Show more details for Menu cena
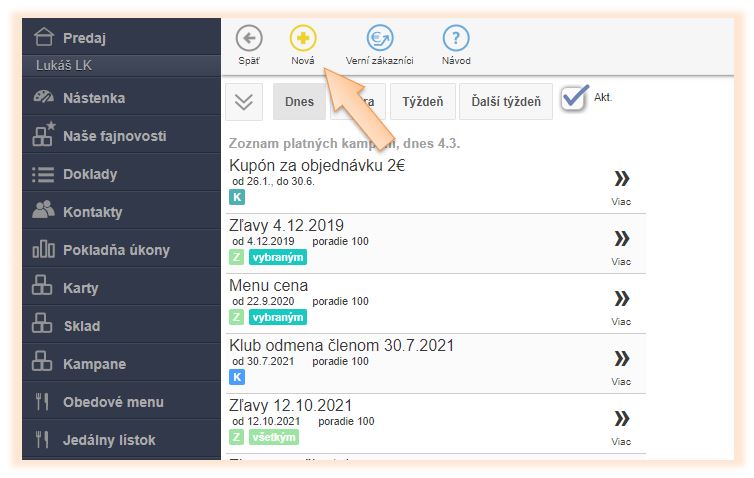The width and height of the screenshot is (754, 478). pos(621,299)
